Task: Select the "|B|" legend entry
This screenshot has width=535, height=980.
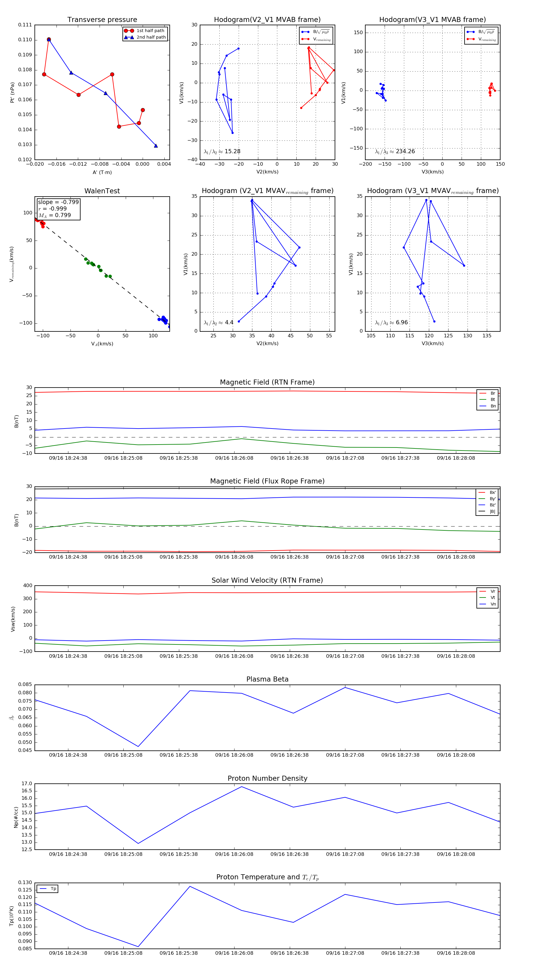Action: coord(487,511)
